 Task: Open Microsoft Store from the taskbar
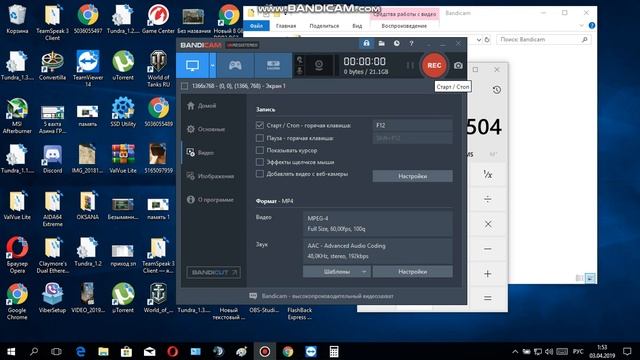click(126, 351)
